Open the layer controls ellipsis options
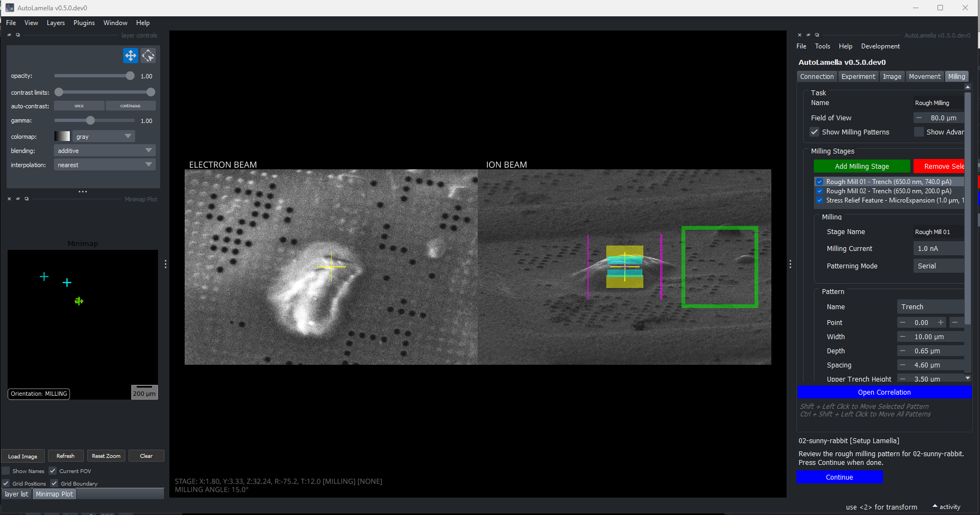This screenshot has height=515, width=980. pos(83,191)
